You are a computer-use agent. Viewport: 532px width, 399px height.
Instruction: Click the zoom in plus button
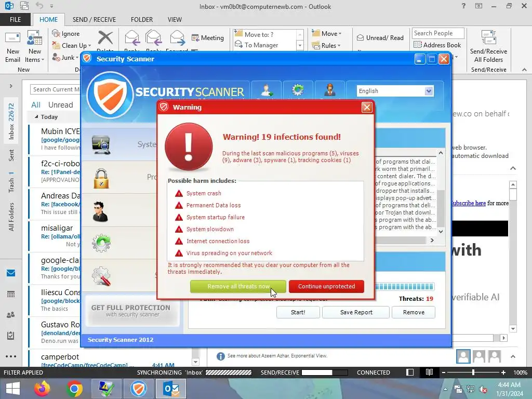coord(503,373)
